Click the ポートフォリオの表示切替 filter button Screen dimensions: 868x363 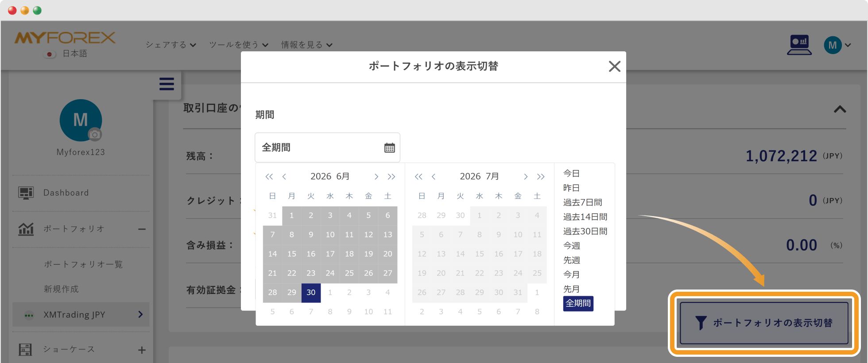click(x=764, y=323)
